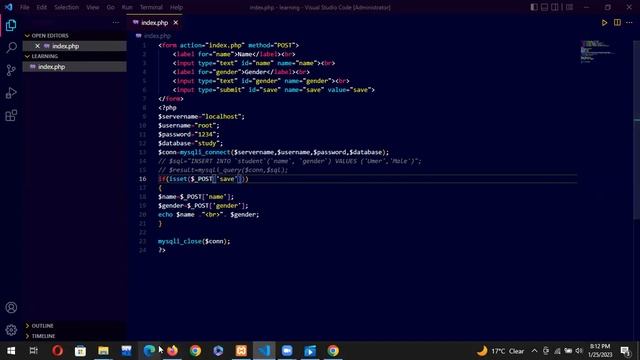Split the editor to the right

pos(617,23)
